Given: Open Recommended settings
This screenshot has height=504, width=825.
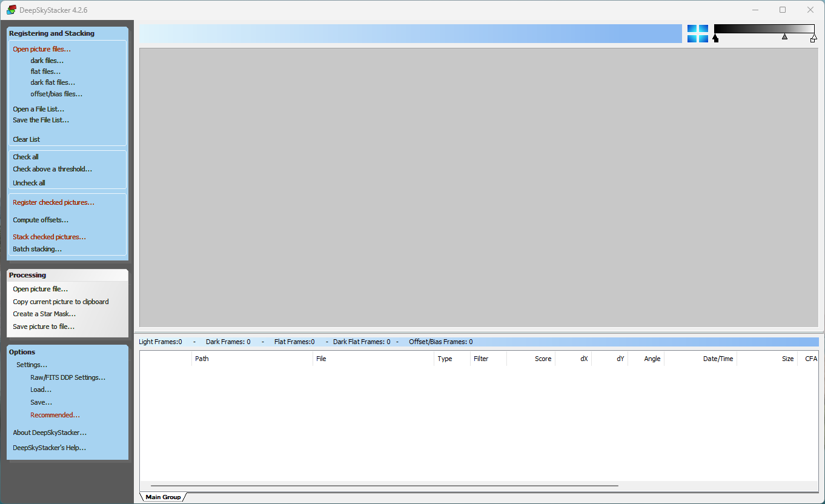Looking at the screenshot, I should click(55, 415).
